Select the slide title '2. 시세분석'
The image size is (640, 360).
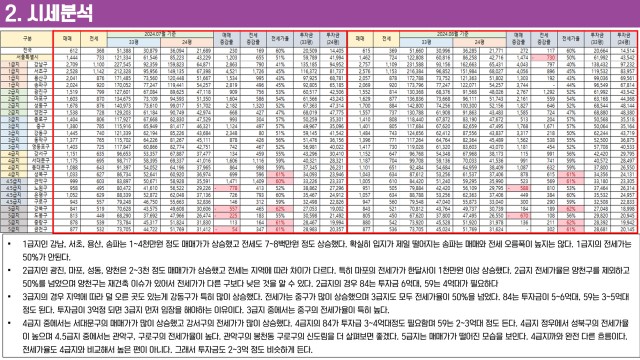tap(49, 13)
